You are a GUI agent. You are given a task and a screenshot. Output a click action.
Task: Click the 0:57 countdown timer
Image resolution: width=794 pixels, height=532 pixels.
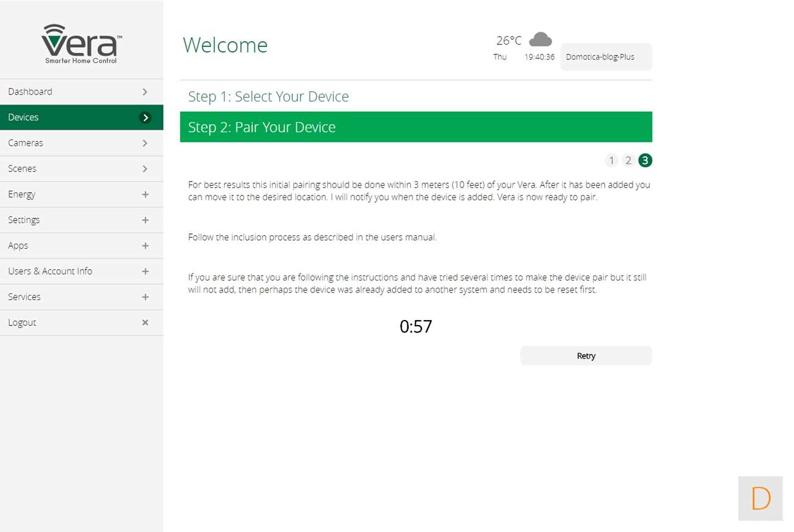(416, 327)
